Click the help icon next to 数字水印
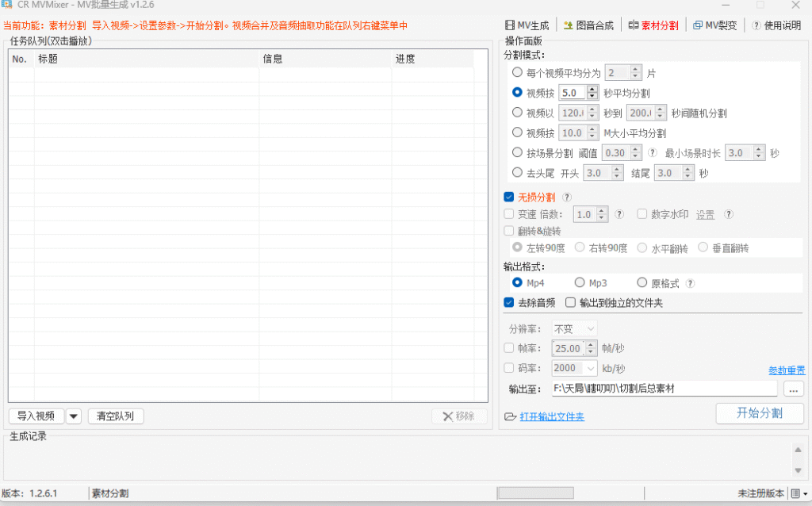Viewport: 812px width, 506px height. pyautogui.click(x=728, y=214)
